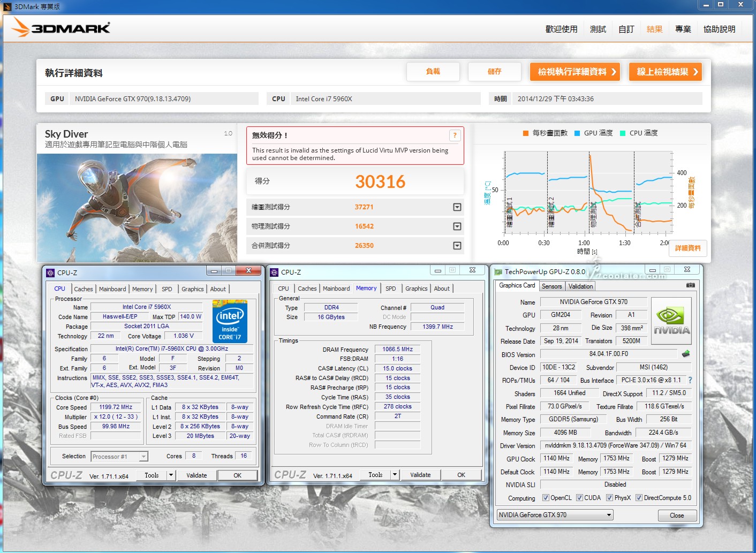Toggle the CUDA checkbox in GPU-Z
Image resolution: width=756 pixels, height=553 pixels.
(x=579, y=498)
